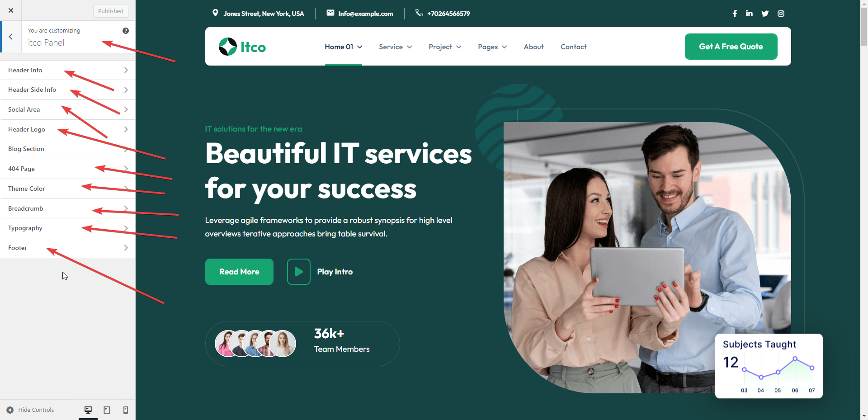
Task: Open the Theme Color section
Action: point(68,189)
